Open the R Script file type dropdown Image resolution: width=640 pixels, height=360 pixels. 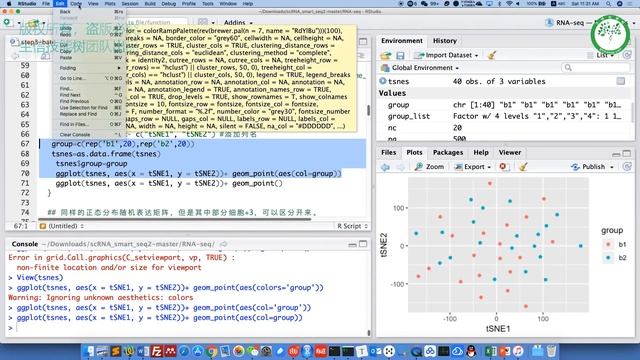coord(352,226)
